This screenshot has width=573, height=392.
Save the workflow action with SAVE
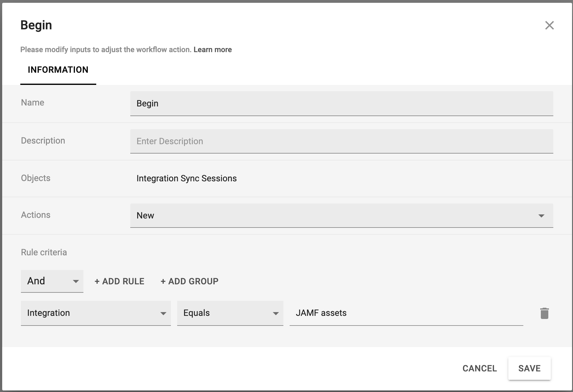(529, 368)
